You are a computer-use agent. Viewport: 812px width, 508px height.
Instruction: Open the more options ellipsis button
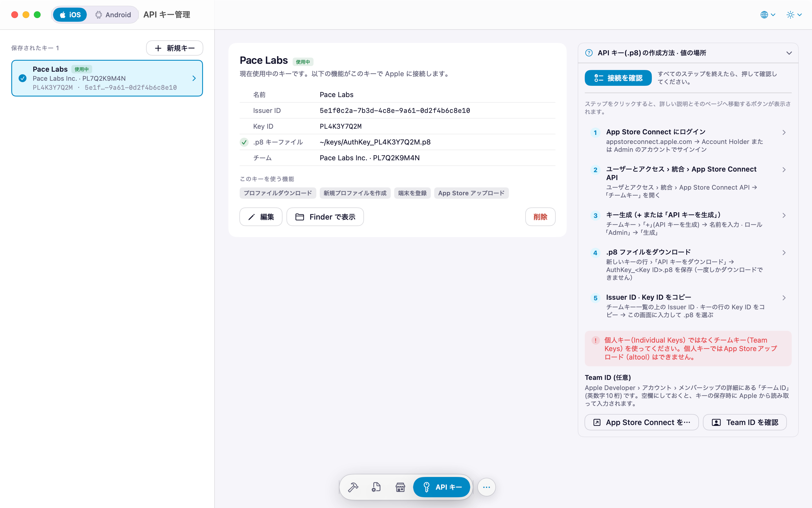coord(487,487)
